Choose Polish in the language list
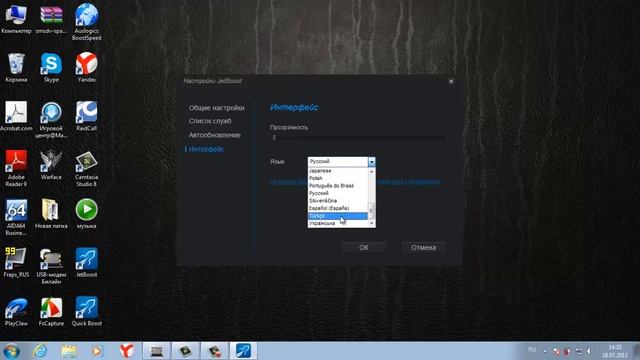Viewport: 640px width, 360px height. (338, 178)
